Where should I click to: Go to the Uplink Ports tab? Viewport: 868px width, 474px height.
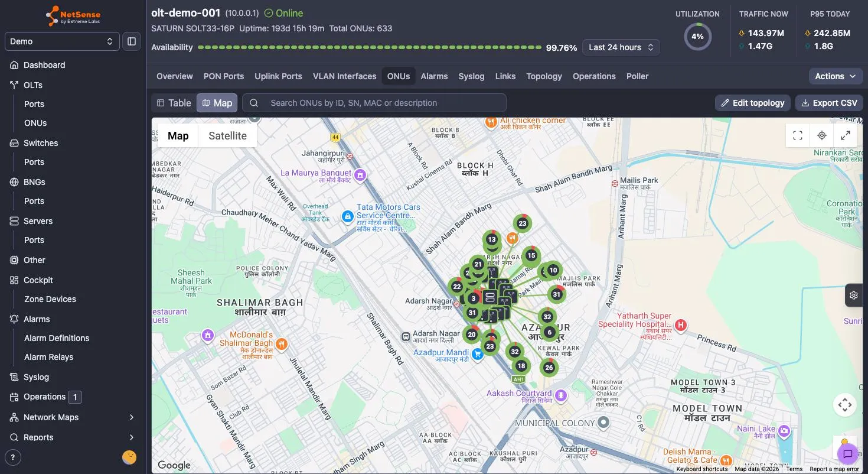[x=278, y=76]
